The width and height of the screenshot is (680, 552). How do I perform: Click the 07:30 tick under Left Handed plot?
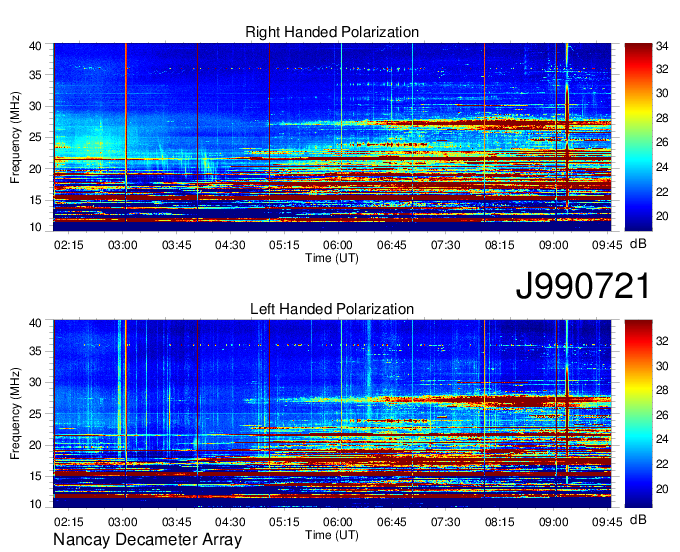[x=446, y=522]
